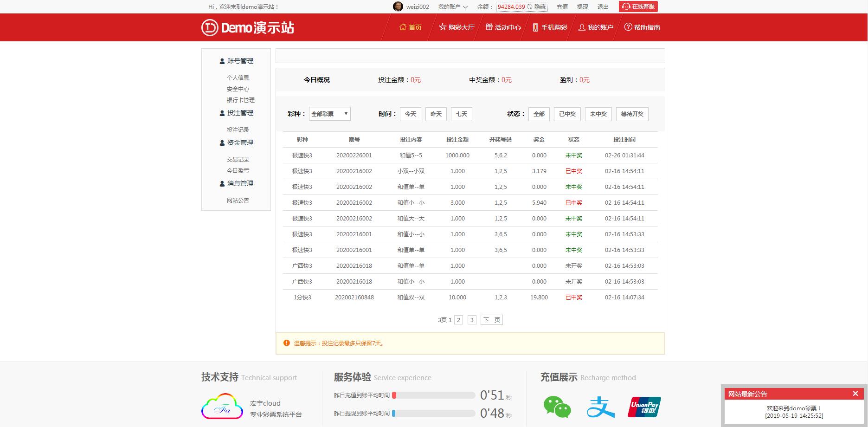Click the 购彩大厅 star icon
868x427 pixels.
[443, 27]
